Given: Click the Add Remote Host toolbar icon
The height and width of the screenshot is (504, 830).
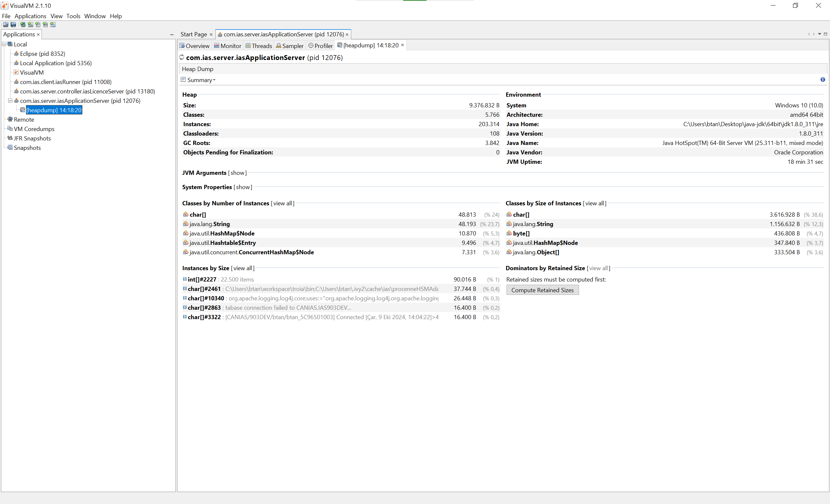Looking at the screenshot, I should coord(23,25).
